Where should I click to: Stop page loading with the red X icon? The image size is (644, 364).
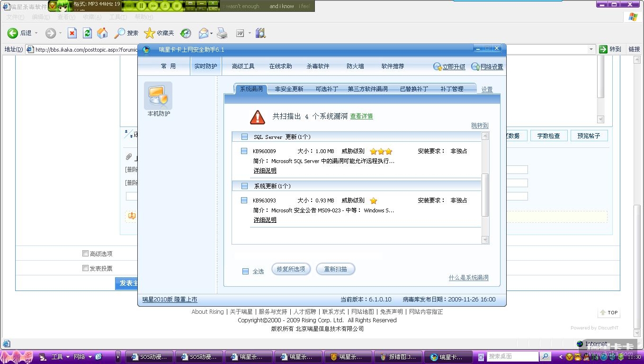click(72, 33)
